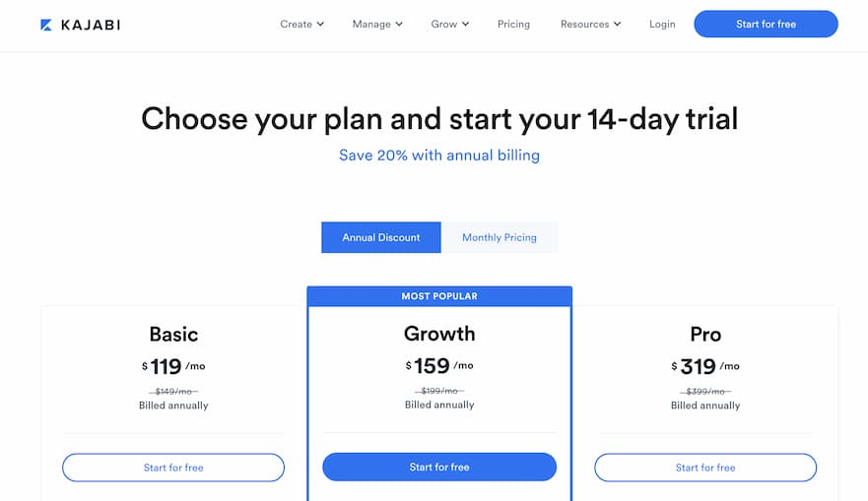Start the Growth plan free trial
The width and height of the screenshot is (868, 501).
439,468
